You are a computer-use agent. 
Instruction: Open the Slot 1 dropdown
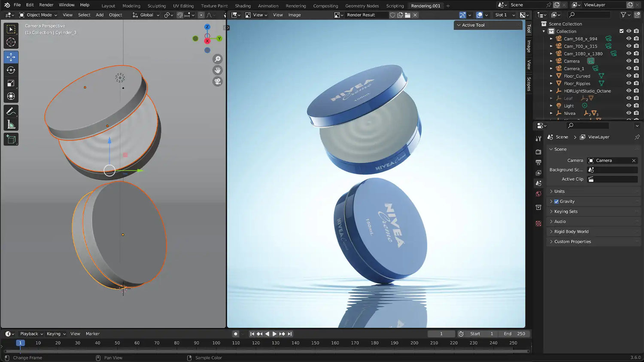505,15
